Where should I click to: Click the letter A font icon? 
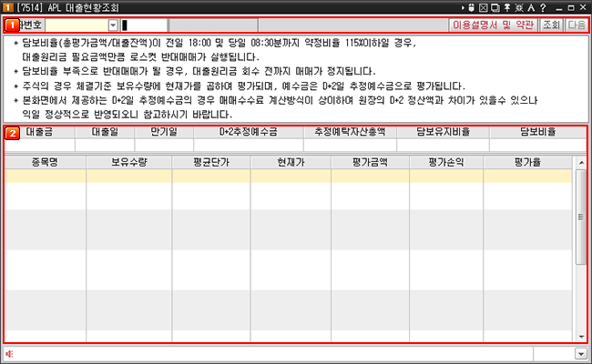click(529, 7)
